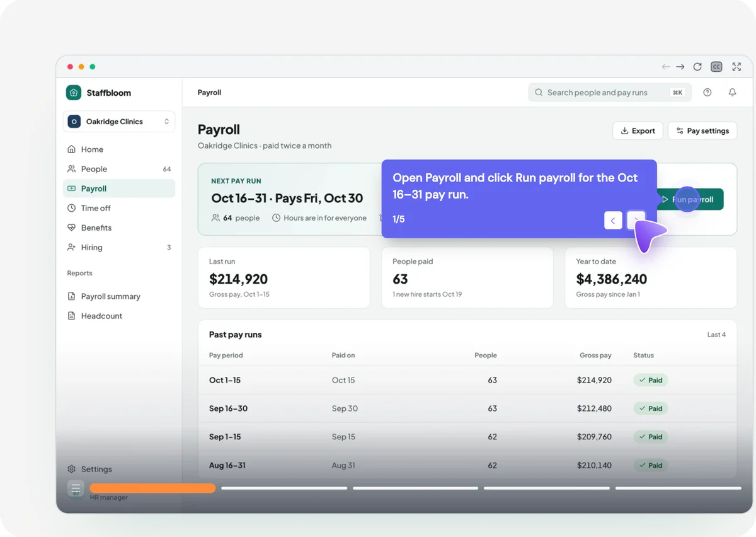756x537 pixels.
Task: Click Hours are in for everyone
Action: click(319, 218)
